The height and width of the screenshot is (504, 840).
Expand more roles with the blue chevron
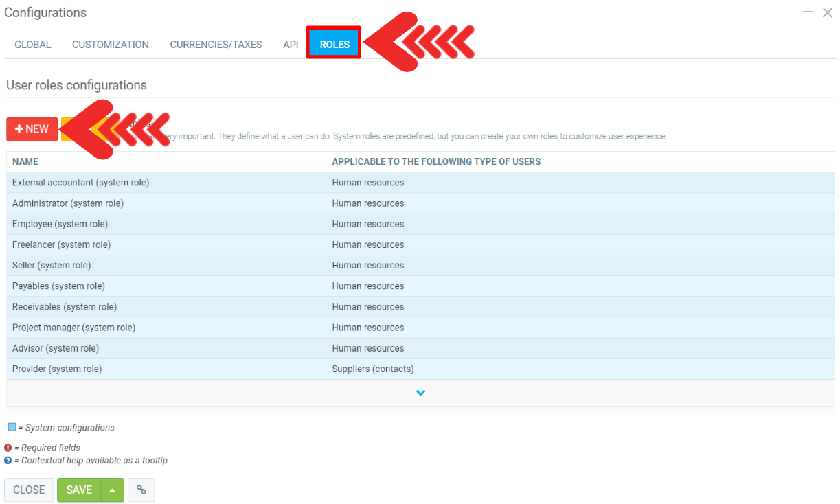(x=420, y=393)
